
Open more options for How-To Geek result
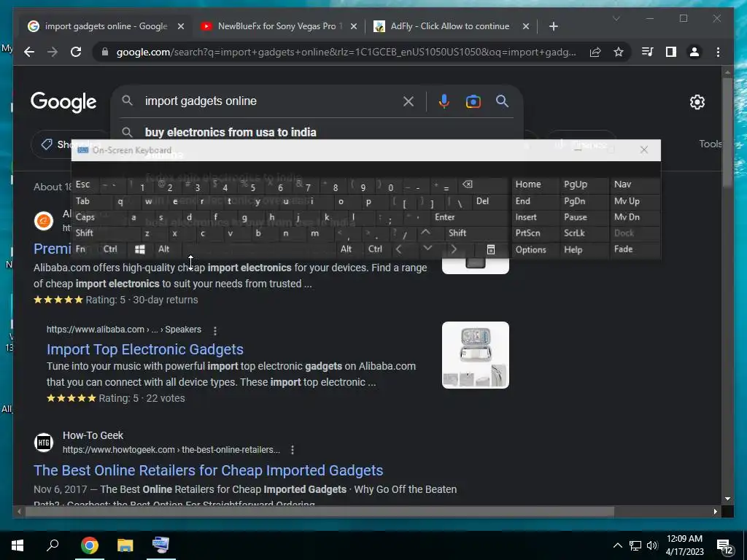point(292,449)
